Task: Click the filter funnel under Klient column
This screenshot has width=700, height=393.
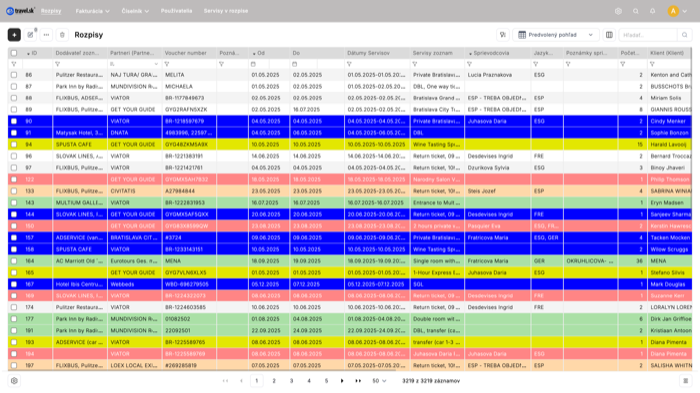Action: point(652,64)
